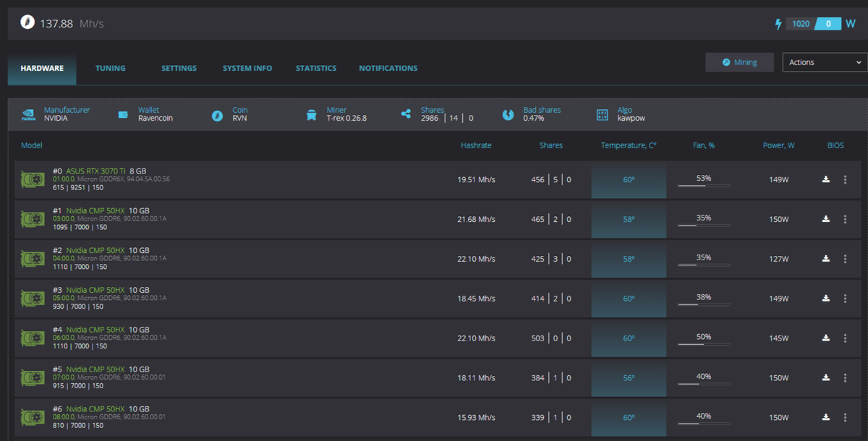Open the Notifications tab
Screen dimensions: 868x441
click(388, 68)
